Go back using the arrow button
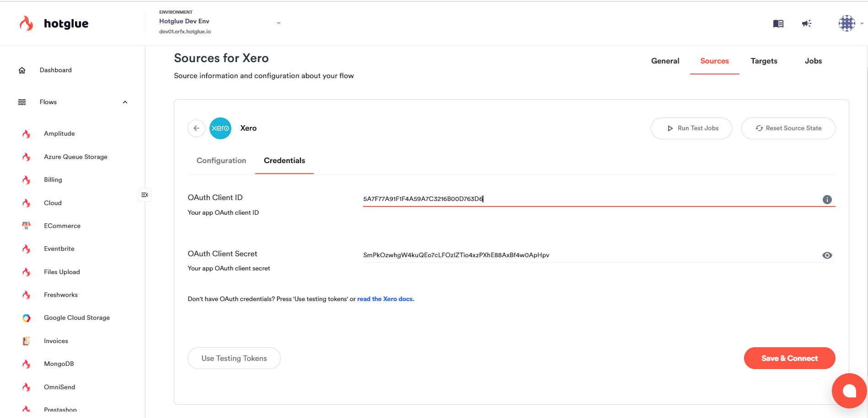 click(x=196, y=128)
